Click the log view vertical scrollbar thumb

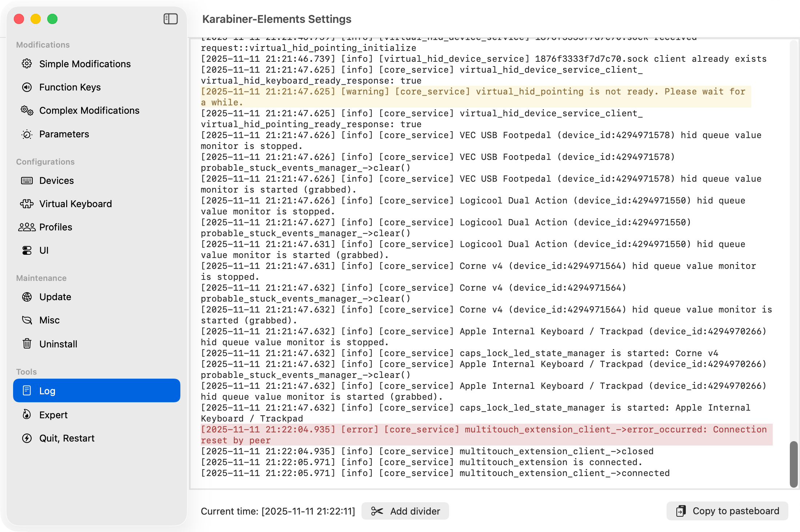[x=793, y=464]
